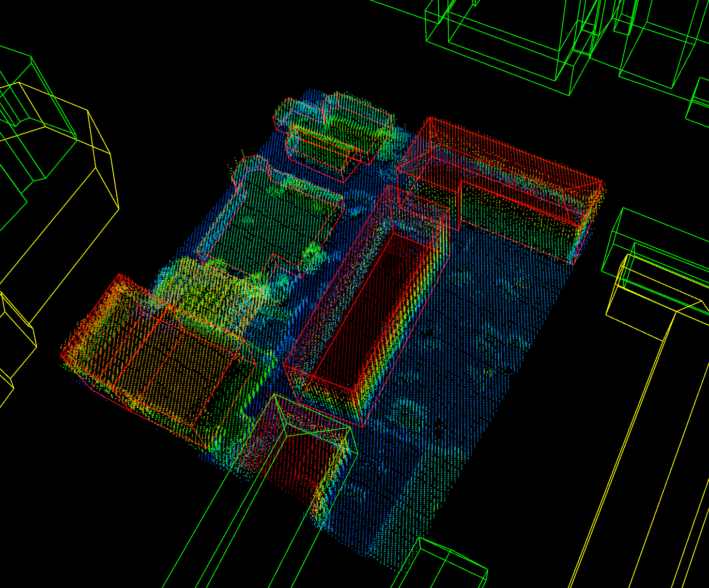This screenshot has height=588, width=709.
Task: Click the long yellow wireframe at bottom right
Action: (644, 460)
